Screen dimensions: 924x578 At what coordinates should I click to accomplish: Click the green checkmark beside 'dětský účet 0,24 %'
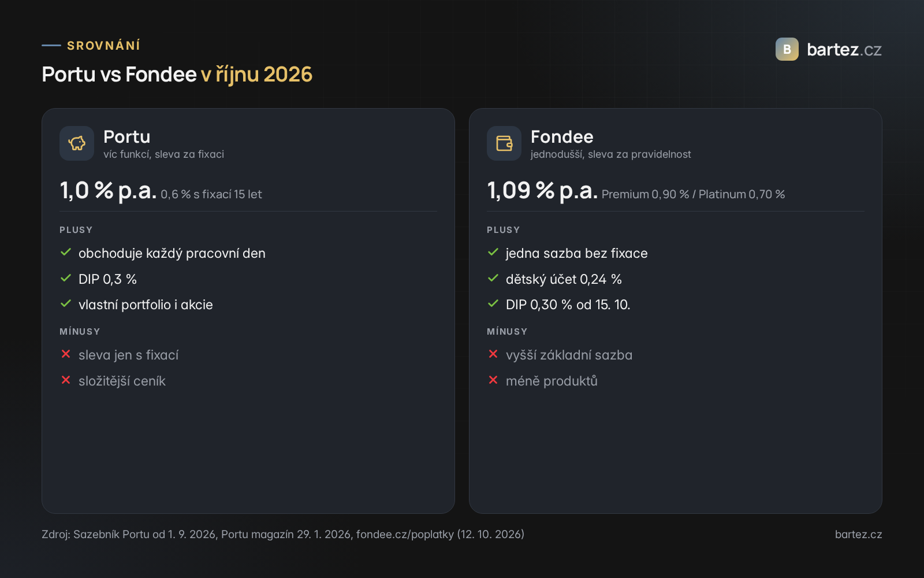493,278
